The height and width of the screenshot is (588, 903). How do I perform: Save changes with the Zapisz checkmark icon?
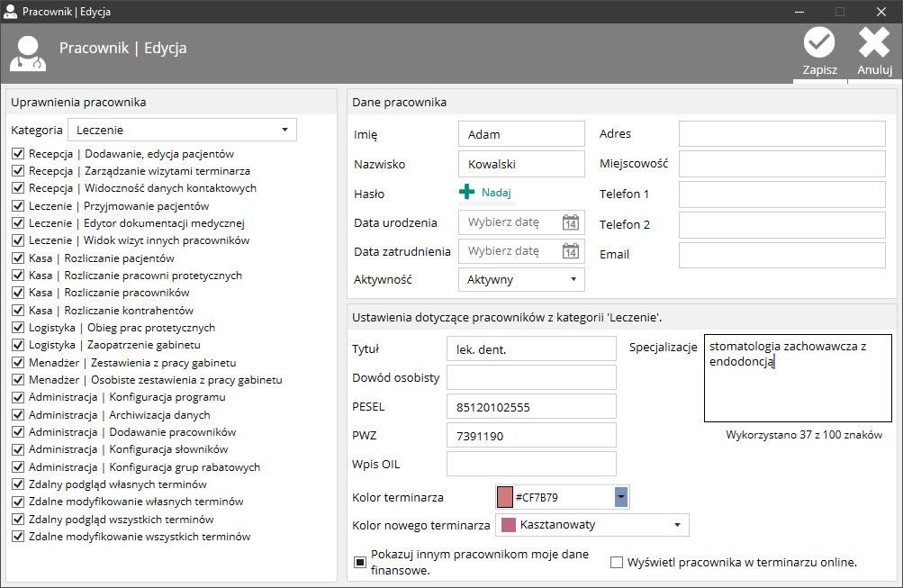[x=819, y=42]
